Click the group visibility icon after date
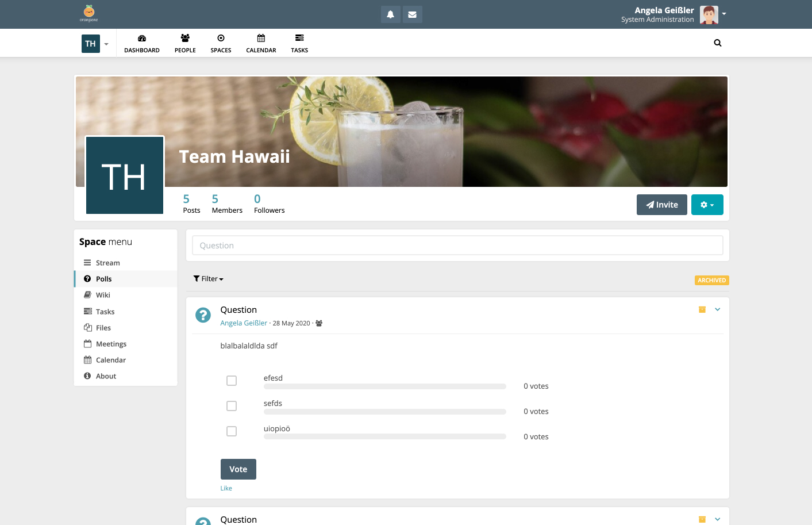The height and width of the screenshot is (525, 812). [319, 323]
